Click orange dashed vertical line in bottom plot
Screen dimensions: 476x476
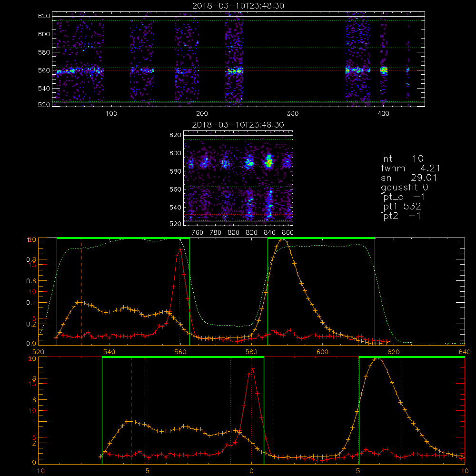click(x=131, y=410)
